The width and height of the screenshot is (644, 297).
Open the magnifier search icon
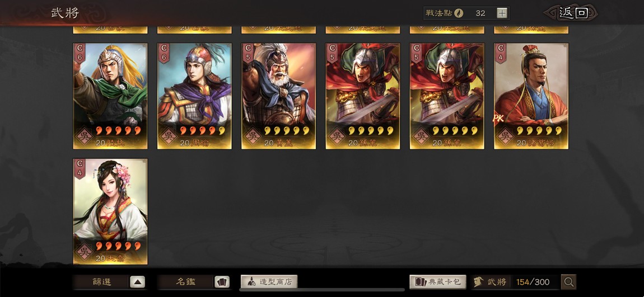pos(569,282)
